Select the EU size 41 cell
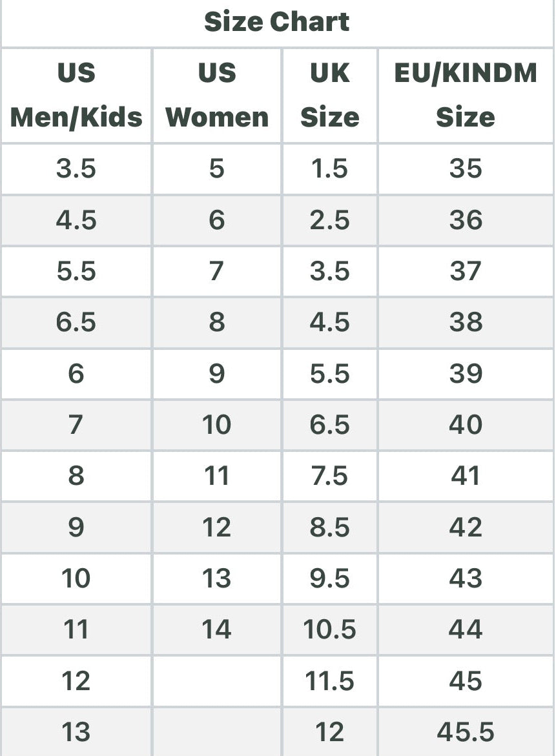Image resolution: width=556 pixels, height=756 pixels. click(466, 476)
